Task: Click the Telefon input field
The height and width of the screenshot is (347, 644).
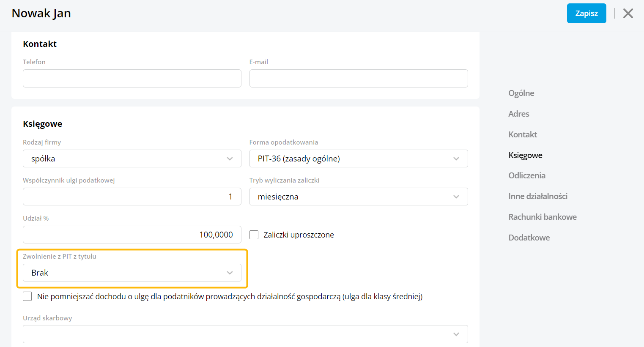Action: (x=132, y=79)
